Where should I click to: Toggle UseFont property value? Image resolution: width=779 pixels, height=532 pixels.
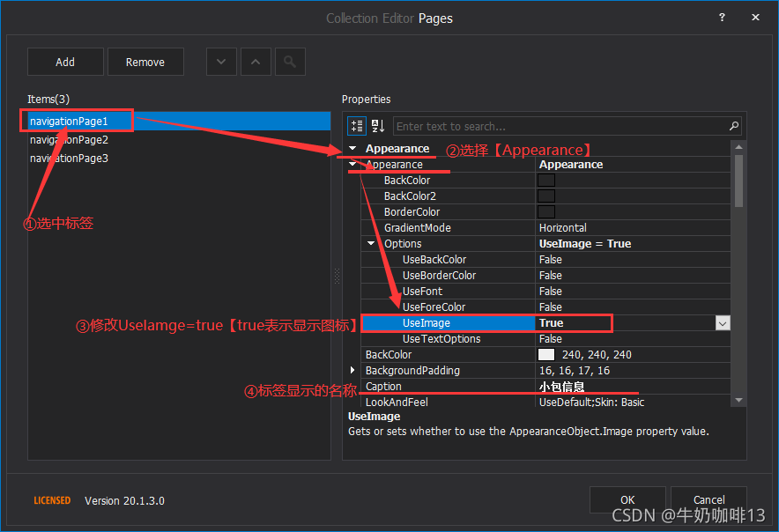tap(564, 291)
